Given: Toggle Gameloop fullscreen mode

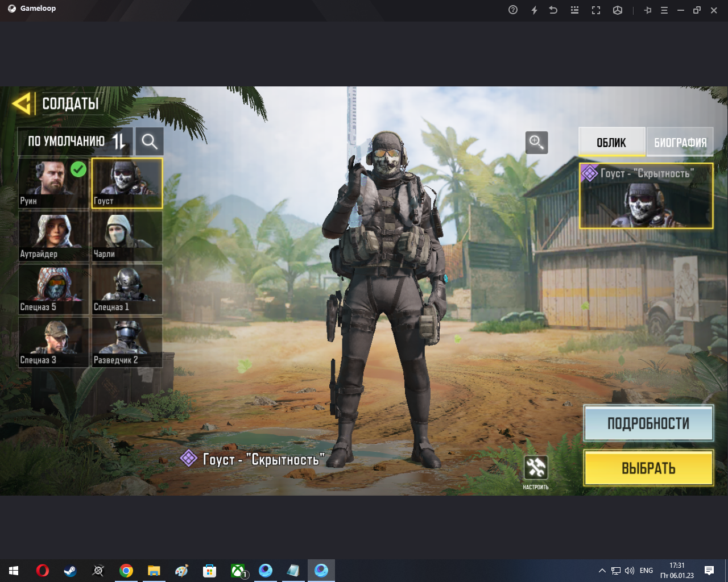Looking at the screenshot, I should pos(595,10).
